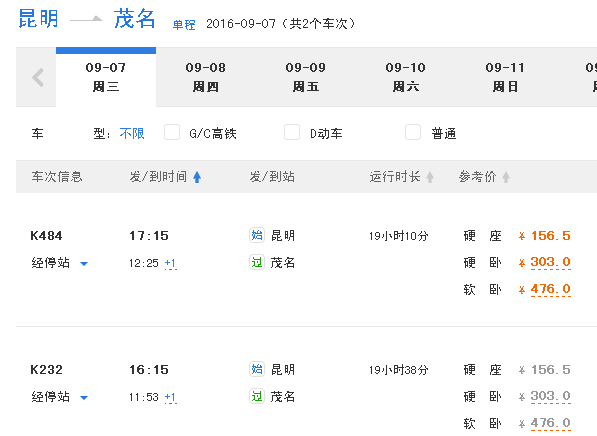This screenshot has height=436, width=597.
Task: Open the +1 arrival note for K484
Action: 171,263
